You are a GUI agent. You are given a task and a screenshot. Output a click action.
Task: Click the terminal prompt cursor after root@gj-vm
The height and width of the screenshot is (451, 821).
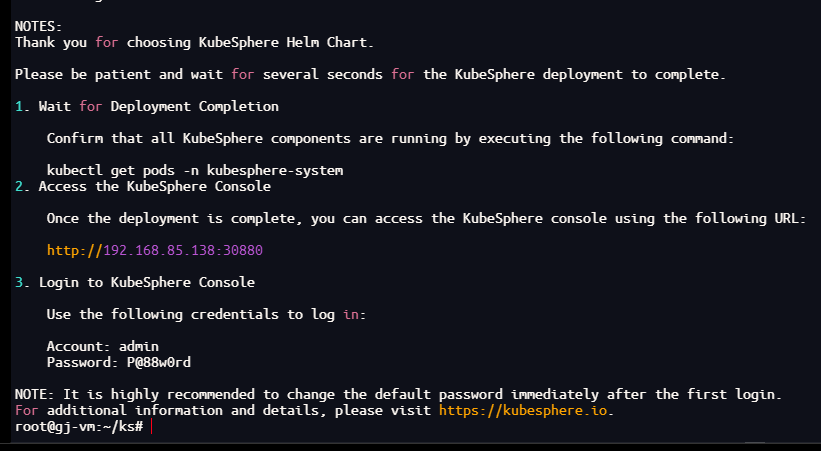153,426
